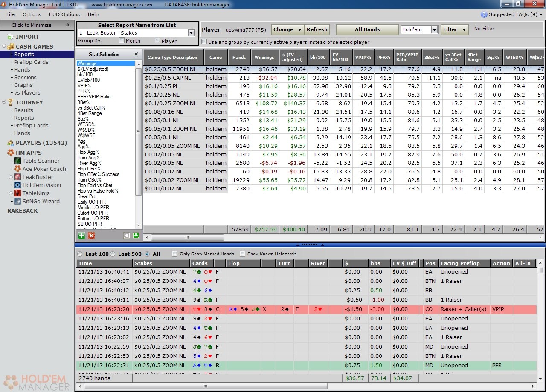
Task: Open SitNGo Wizard app icon
Action: tap(17, 201)
